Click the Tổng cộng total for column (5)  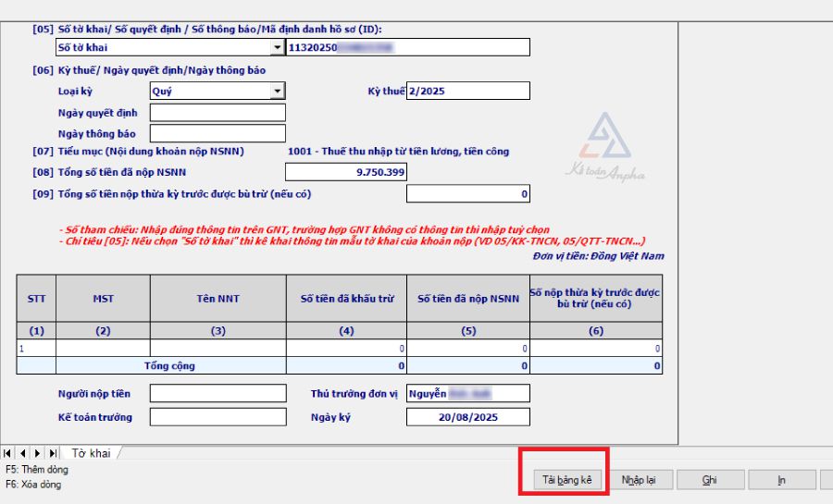click(x=468, y=366)
